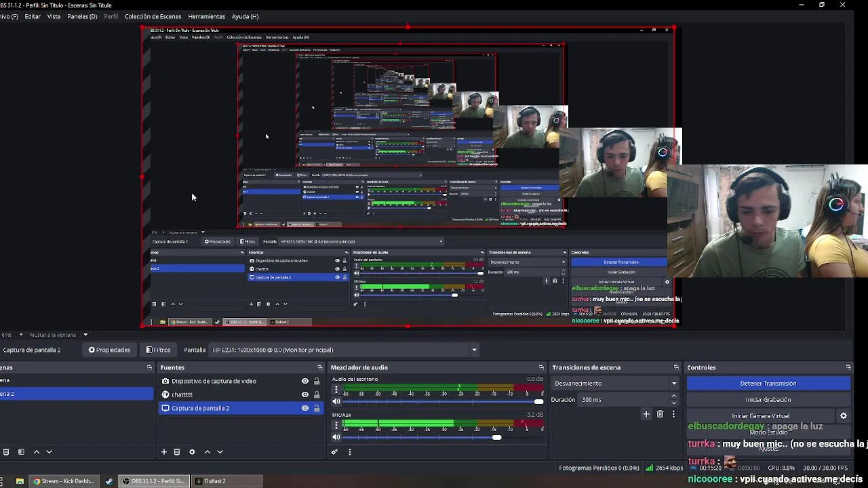The width and height of the screenshot is (868, 488).
Task: Toggle visibility of the chattttt source
Action: click(x=305, y=394)
